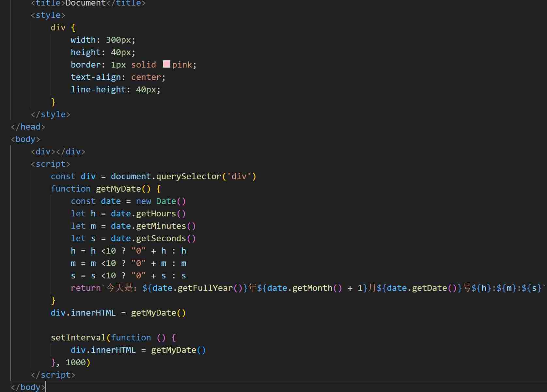The height and width of the screenshot is (392, 547).
Task: Click the 'line-height' property name
Action: click(x=99, y=89)
